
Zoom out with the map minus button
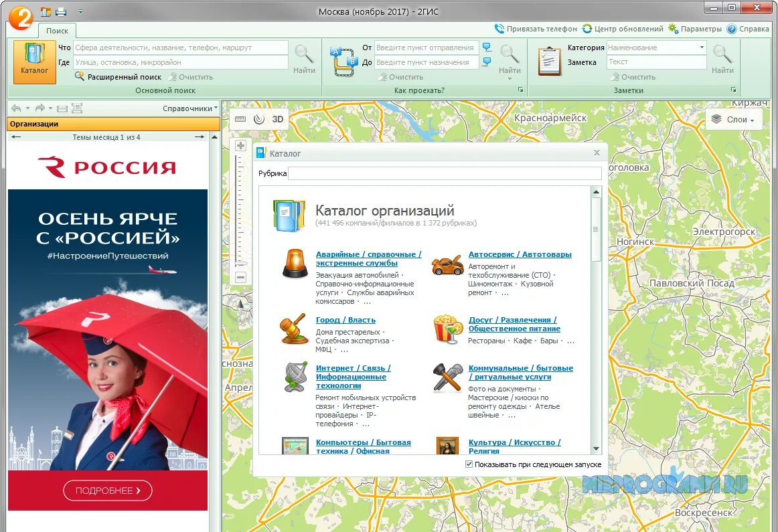coord(240,278)
